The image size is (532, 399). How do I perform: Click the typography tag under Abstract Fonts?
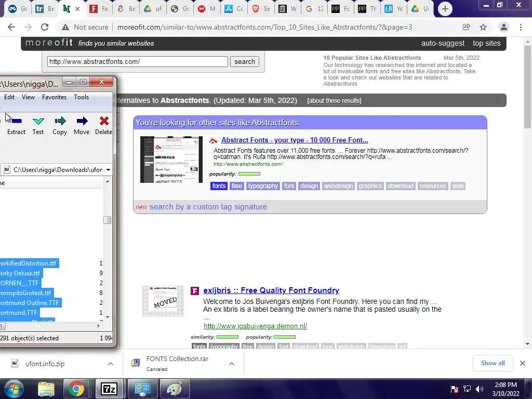(x=263, y=186)
